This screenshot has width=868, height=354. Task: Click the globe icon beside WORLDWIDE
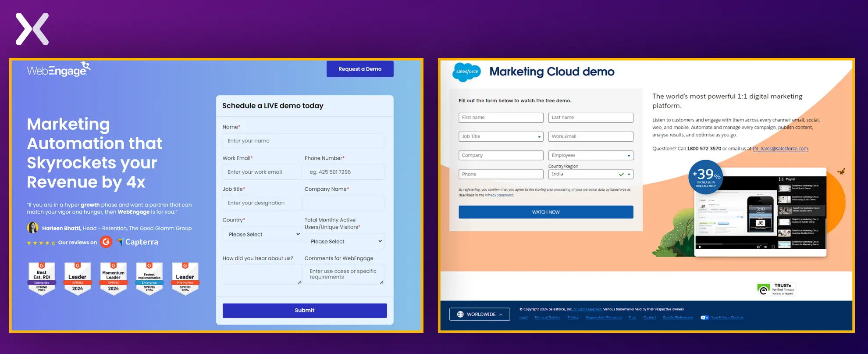(x=460, y=314)
